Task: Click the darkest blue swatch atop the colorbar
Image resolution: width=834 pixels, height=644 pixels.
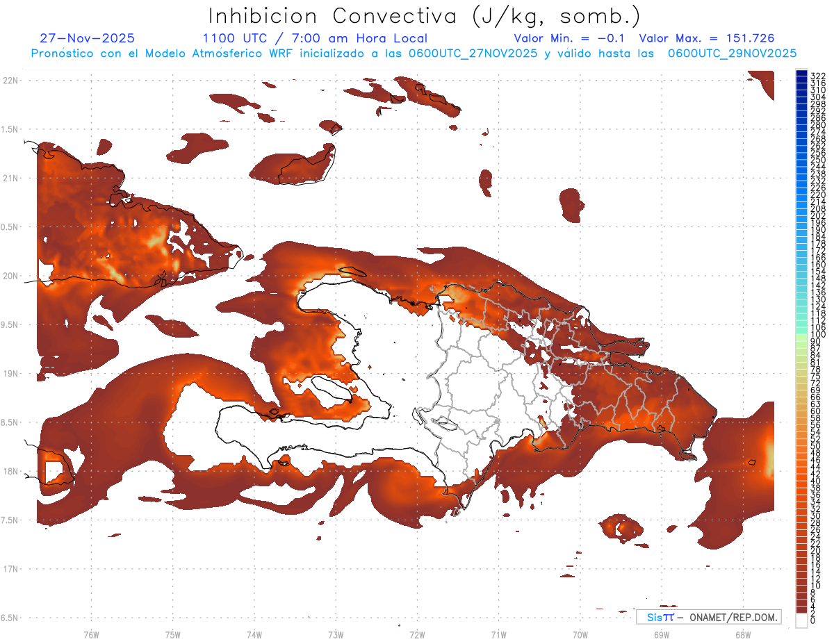Action: (801, 73)
